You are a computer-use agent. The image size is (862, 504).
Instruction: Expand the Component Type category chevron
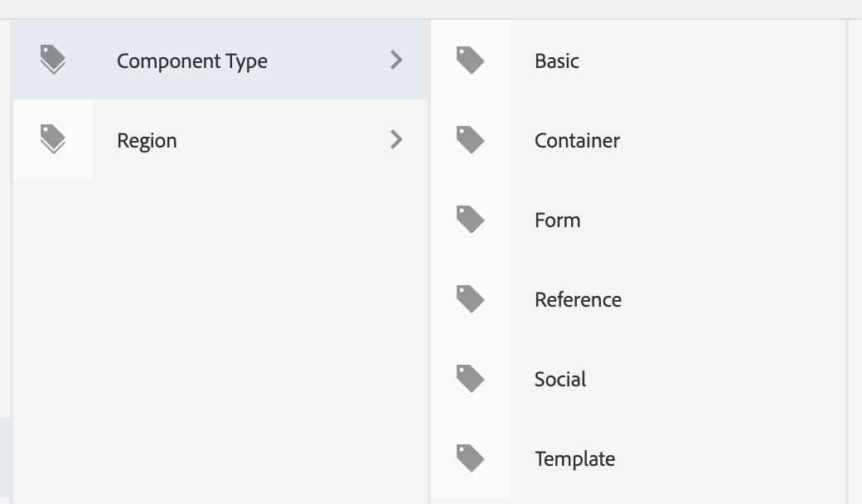pyautogui.click(x=396, y=60)
